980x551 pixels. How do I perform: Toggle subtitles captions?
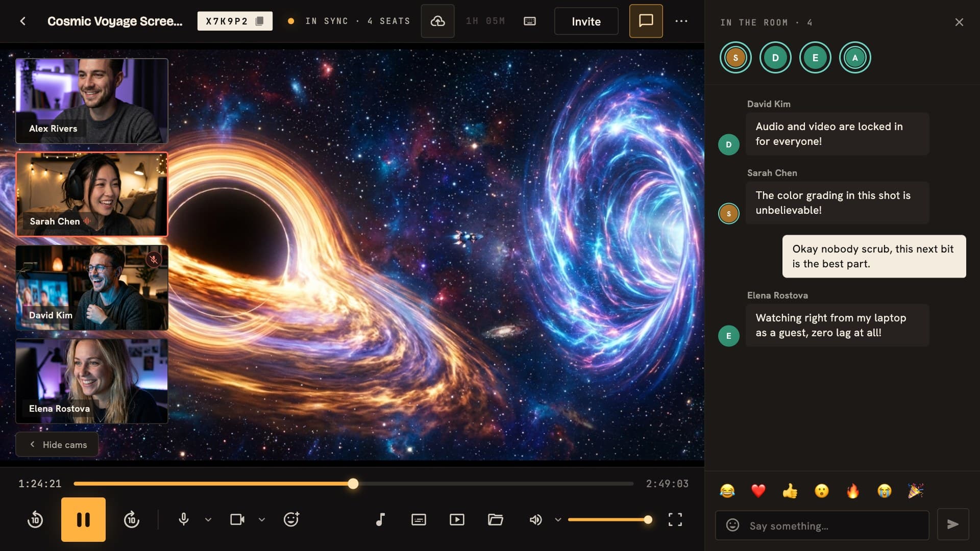pos(419,519)
